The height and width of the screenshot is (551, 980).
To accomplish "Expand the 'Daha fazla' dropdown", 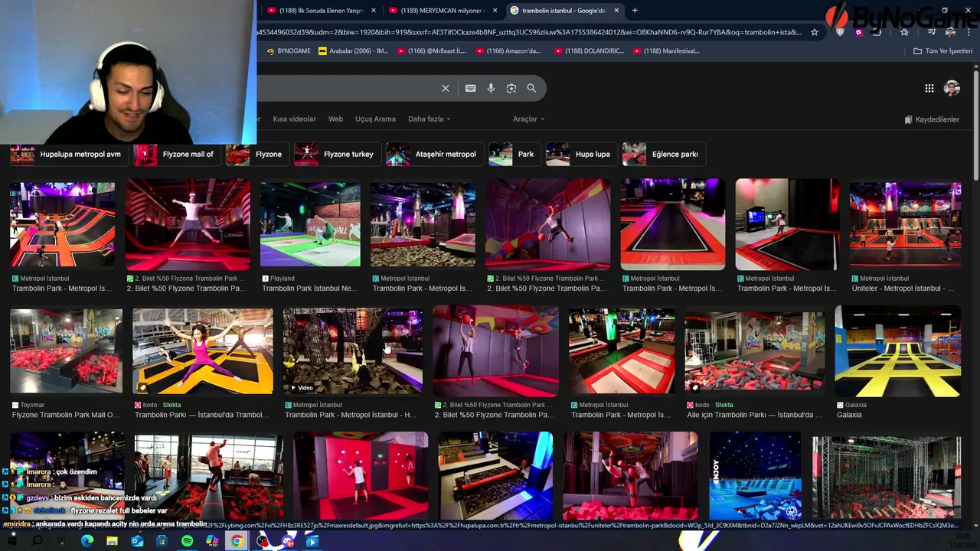I will (429, 119).
